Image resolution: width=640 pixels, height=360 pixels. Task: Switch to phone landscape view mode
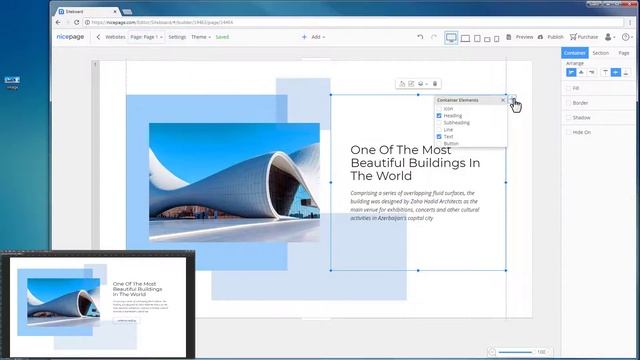(487, 39)
